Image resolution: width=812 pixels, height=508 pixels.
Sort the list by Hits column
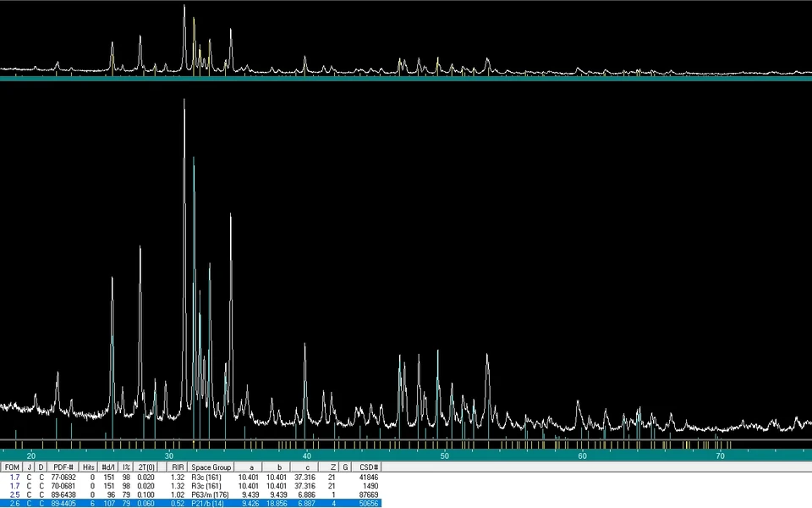[x=89, y=467]
